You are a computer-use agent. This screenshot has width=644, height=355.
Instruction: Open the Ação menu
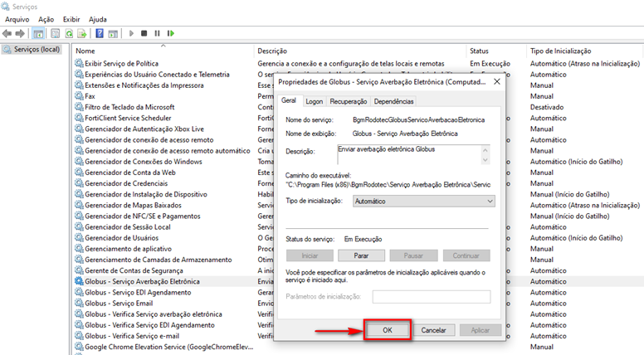46,19
